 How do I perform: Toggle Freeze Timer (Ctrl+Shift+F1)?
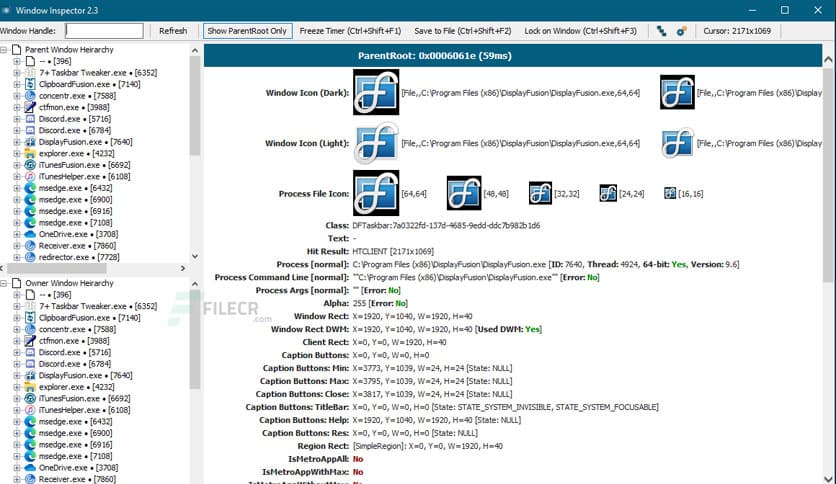click(350, 31)
